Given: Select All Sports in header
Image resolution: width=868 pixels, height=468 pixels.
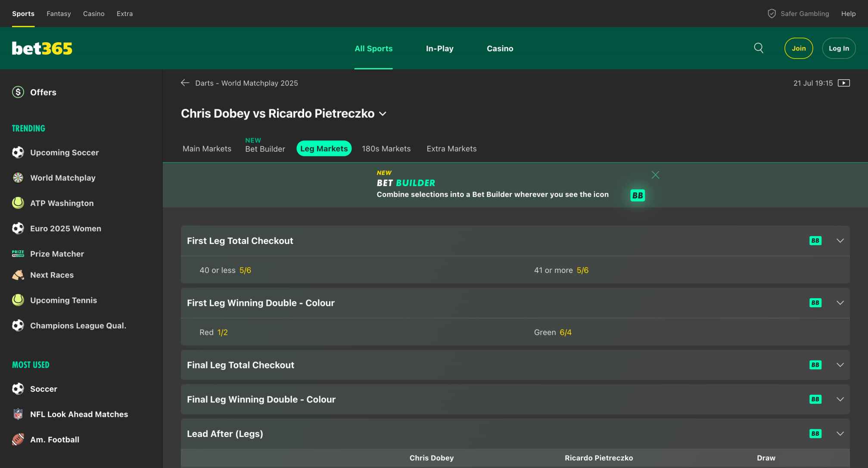Looking at the screenshot, I should pyautogui.click(x=373, y=48).
